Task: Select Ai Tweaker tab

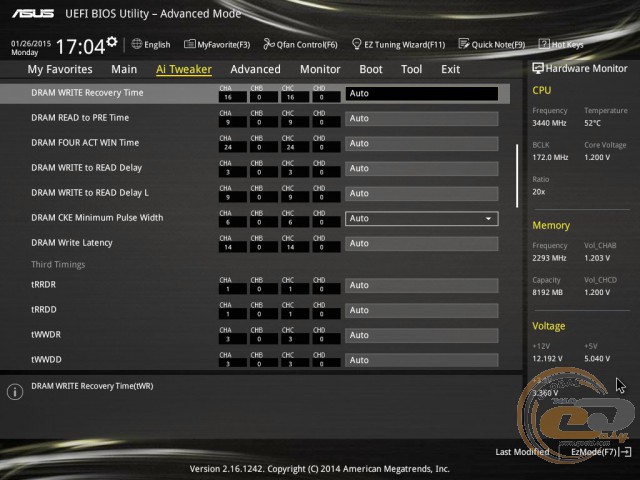Action: [184, 69]
